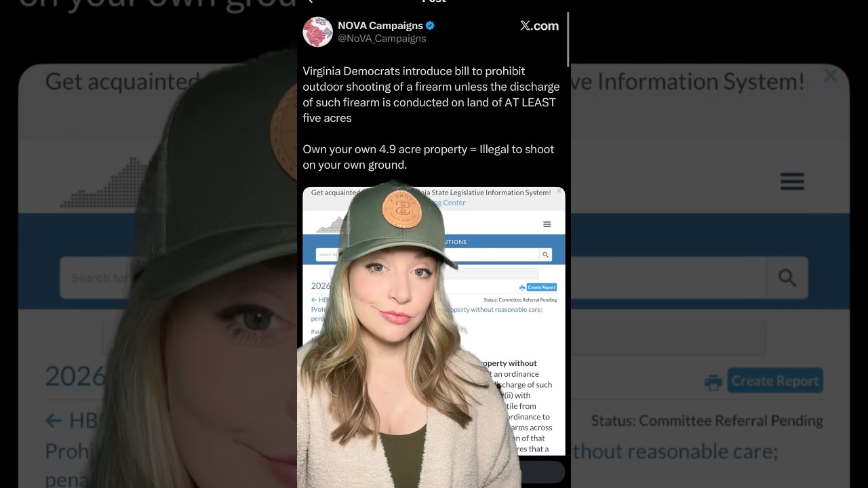Select "Status: Committee Referral Pending" in the embedded screenshot
Image resolution: width=868 pixels, height=488 pixels.
coord(520,300)
